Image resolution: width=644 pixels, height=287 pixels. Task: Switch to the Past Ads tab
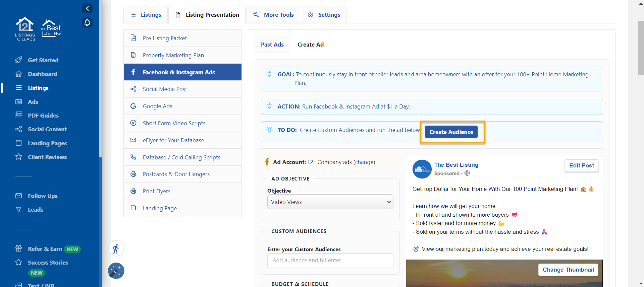[272, 45]
